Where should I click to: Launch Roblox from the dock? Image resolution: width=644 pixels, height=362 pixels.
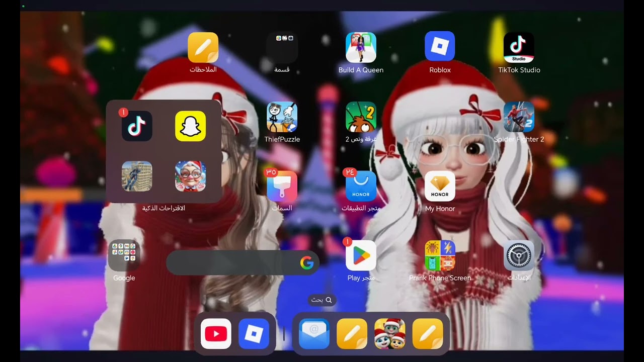254,334
